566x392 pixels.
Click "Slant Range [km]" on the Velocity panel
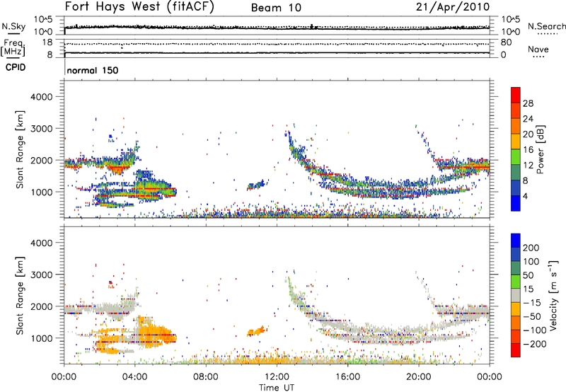pos(20,296)
